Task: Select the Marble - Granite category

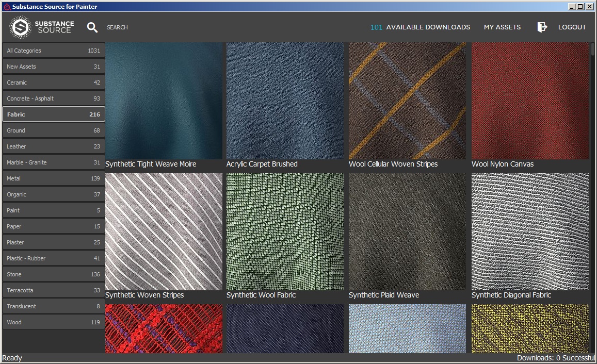Action: tap(53, 162)
